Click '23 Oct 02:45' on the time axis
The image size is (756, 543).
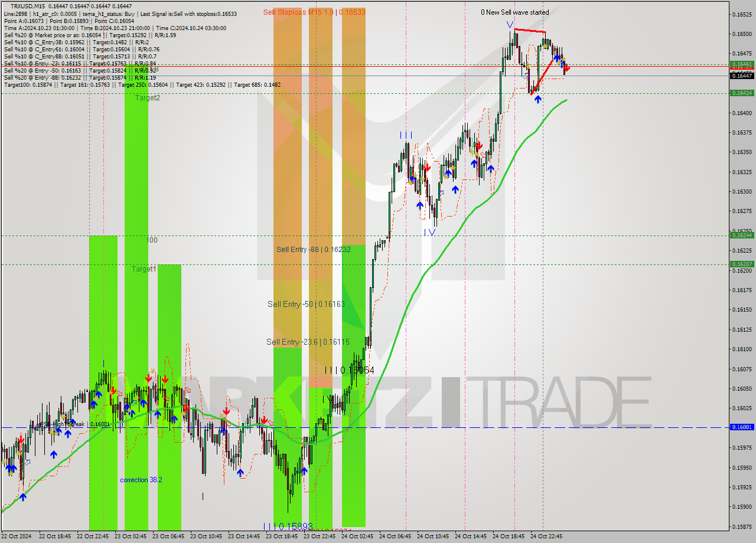131,537
